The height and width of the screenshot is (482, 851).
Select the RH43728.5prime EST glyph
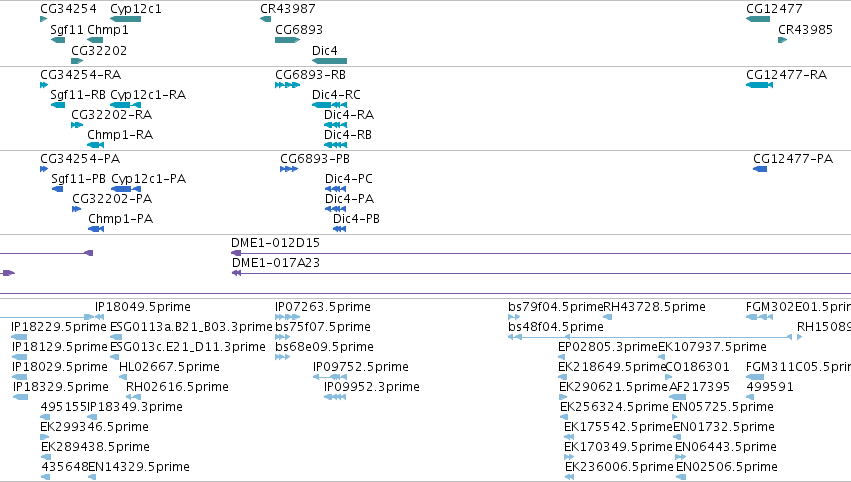click(x=608, y=317)
